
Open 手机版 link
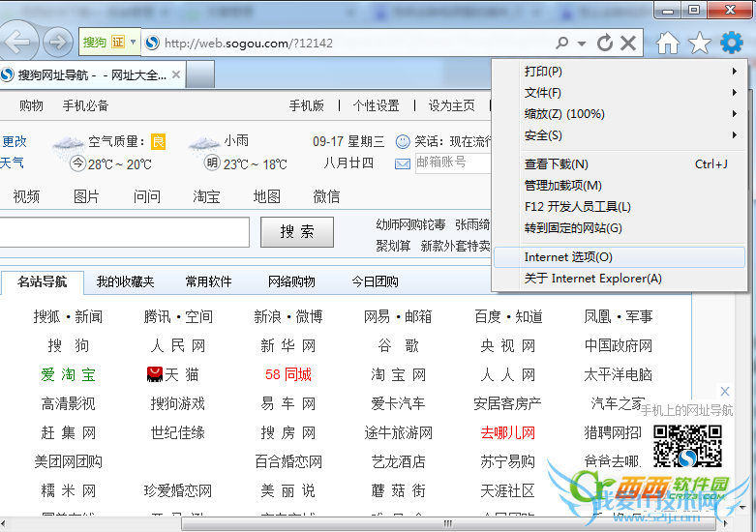307,105
